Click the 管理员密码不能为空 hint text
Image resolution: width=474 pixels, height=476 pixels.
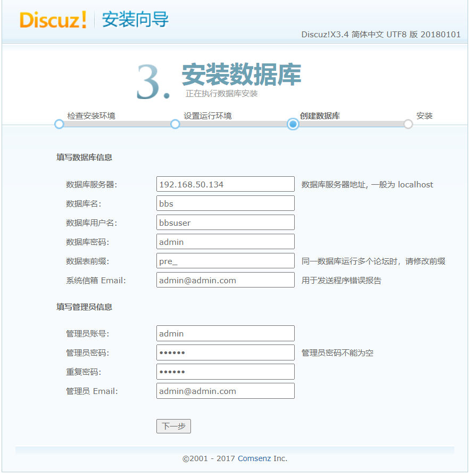click(x=337, y=353)
